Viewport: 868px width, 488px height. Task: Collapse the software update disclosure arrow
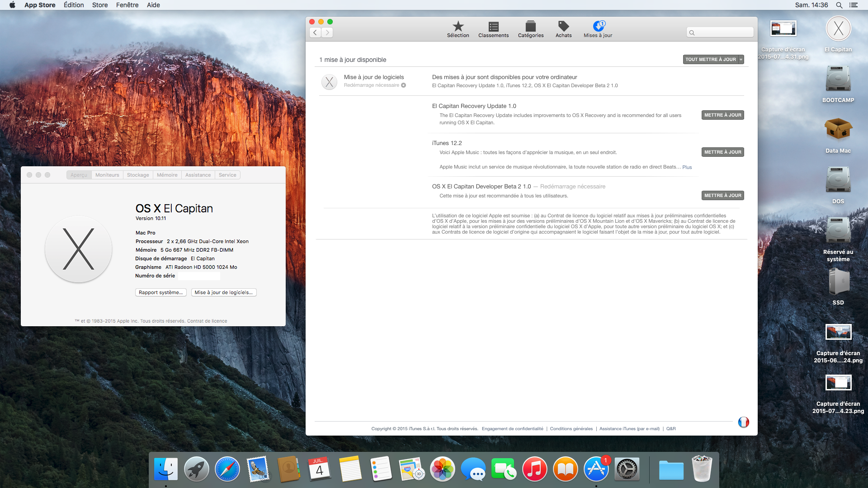[x=403, y=85]
